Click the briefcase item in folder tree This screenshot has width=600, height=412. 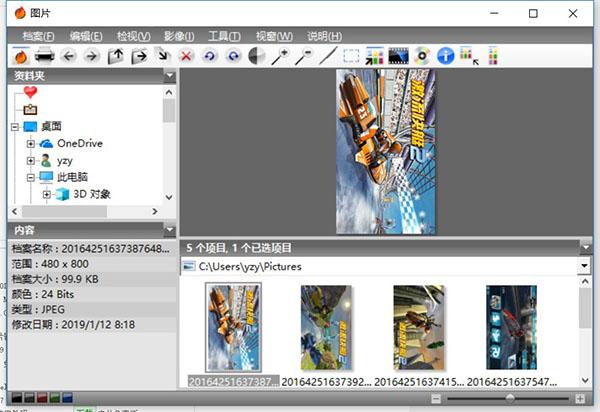[x=30, y=109]
